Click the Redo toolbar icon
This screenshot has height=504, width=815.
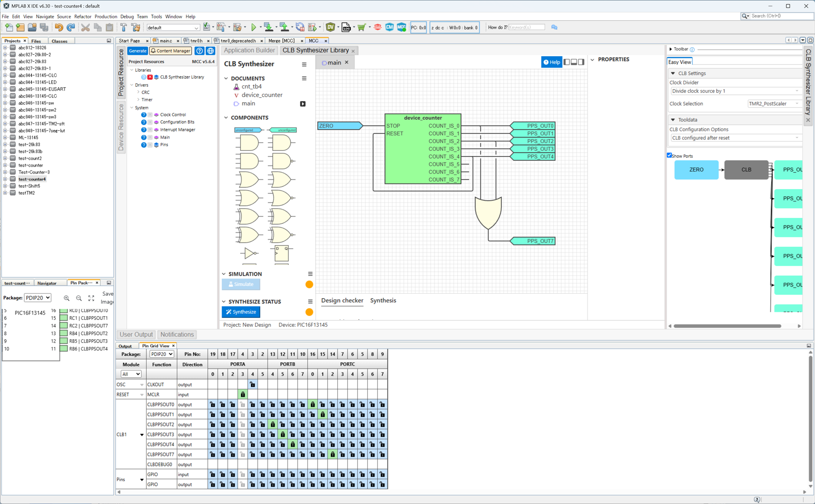[71, 27]
